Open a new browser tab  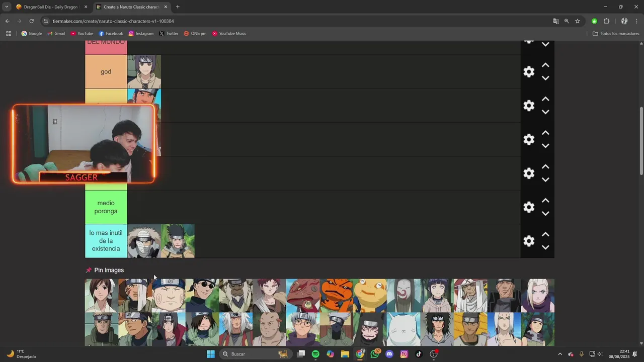click(x=178, y=7)
